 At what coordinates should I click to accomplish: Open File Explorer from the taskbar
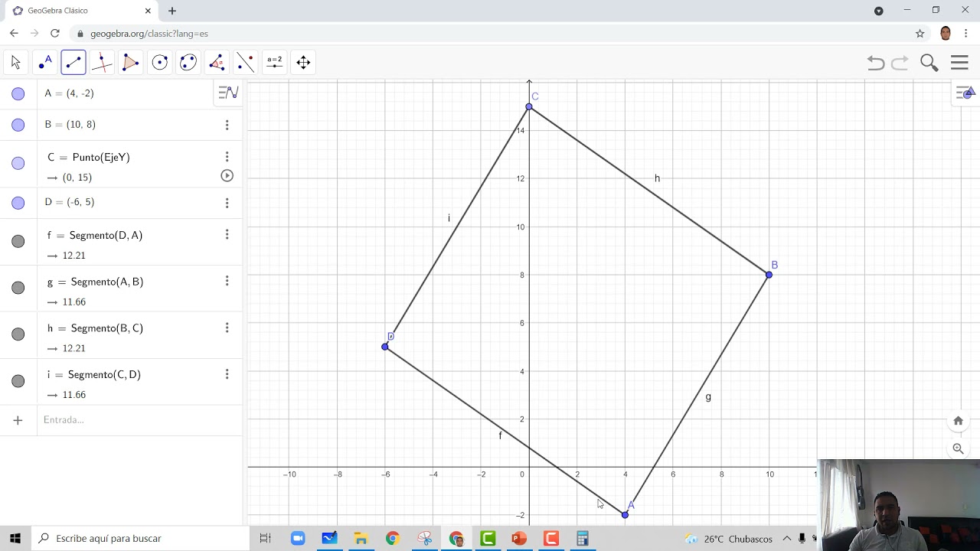tap(361, 539)
